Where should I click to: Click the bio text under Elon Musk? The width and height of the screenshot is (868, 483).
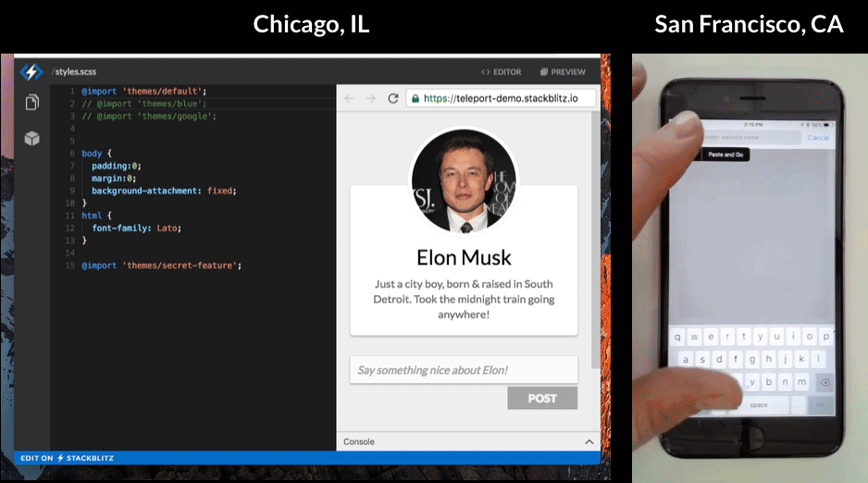(x=464, y=299)
